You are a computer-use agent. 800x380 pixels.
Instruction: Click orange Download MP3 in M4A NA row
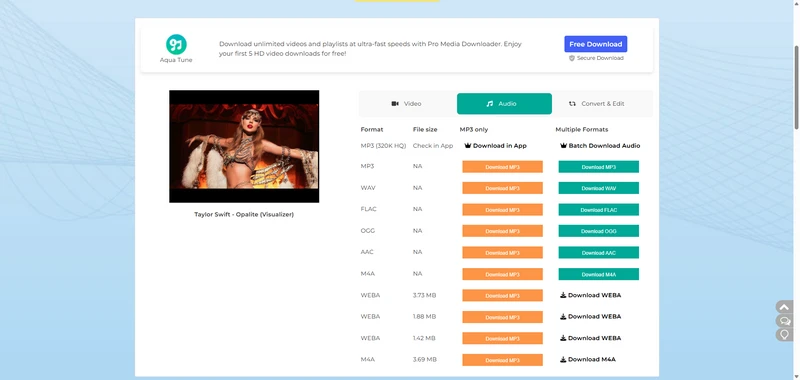503,274
